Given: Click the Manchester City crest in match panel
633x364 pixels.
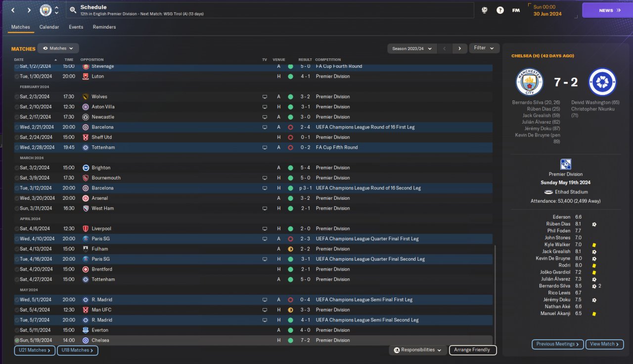Looking at the screenshot, I should [530, 82].
